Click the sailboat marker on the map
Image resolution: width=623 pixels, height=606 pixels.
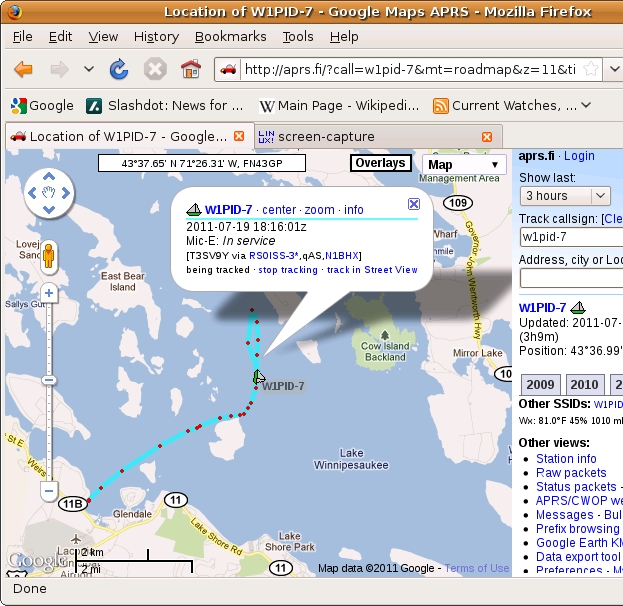point(258,376)
